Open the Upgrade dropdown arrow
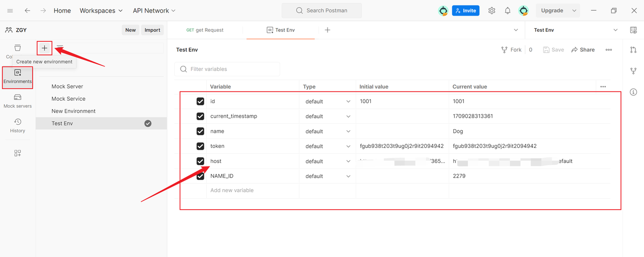Image resolution: width=644 pixels, height=257 pixels. [574, 11]
